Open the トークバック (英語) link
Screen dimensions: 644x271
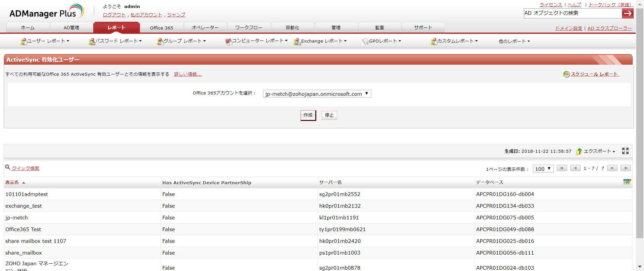pyautogui.click(x=610, y=5)
